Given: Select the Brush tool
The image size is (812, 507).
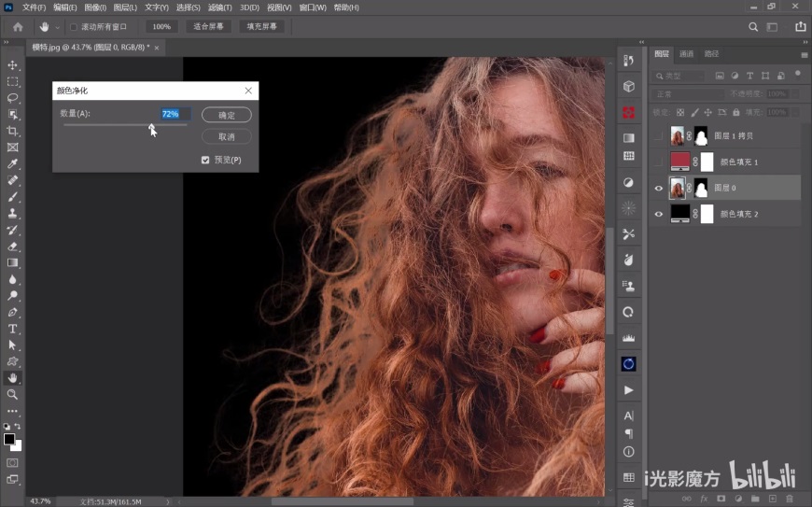Looking at the screenshot, I should (x=12, y=197).
